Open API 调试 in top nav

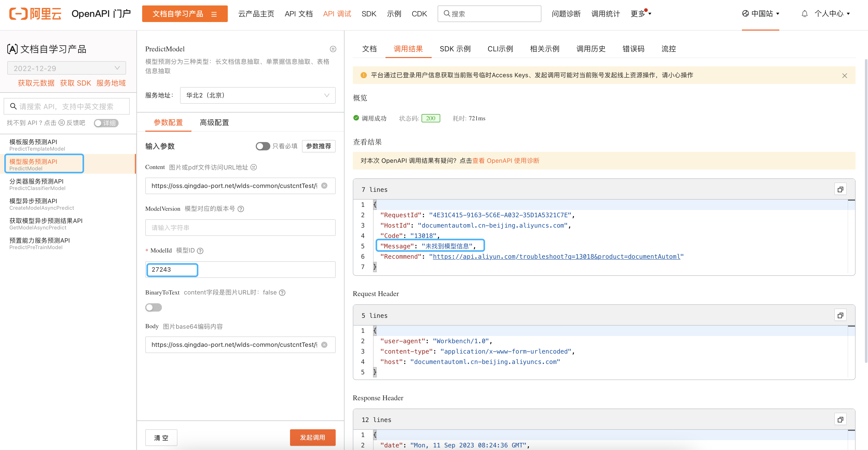point(337,14)
